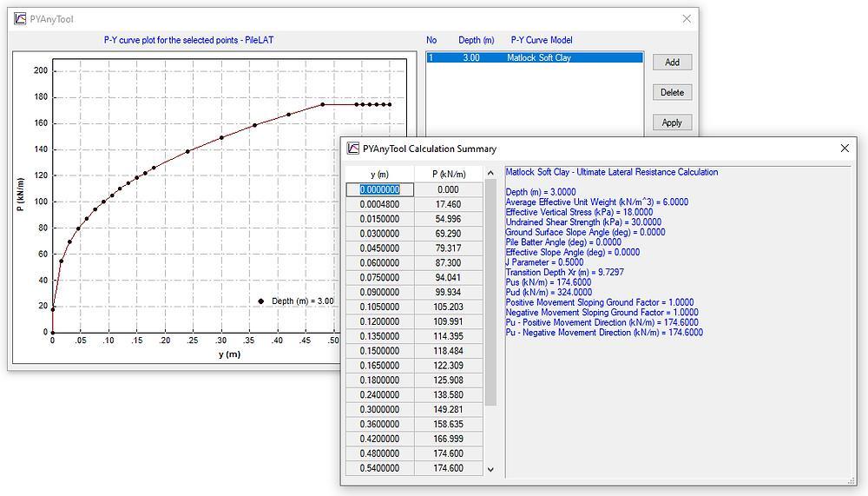Click the y (m) column header
This screenshot has width=868, height=496.
pyautogui.click(x=380, y=174)
